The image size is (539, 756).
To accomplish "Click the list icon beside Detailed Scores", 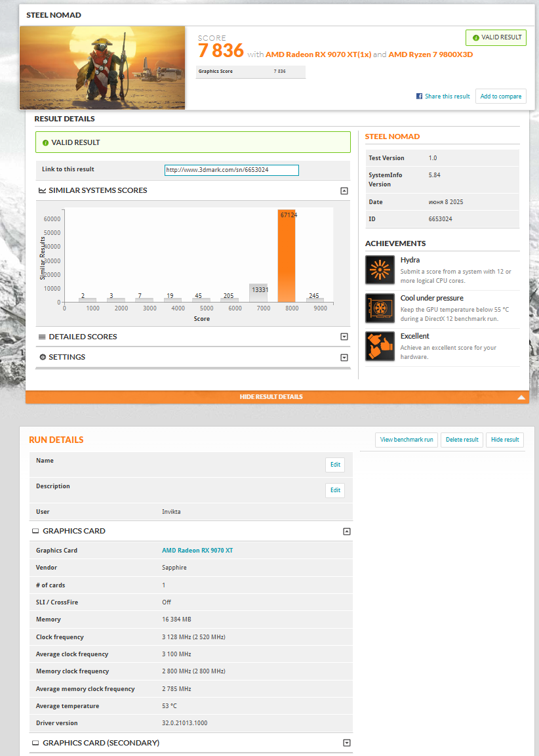I will [43, 337].
